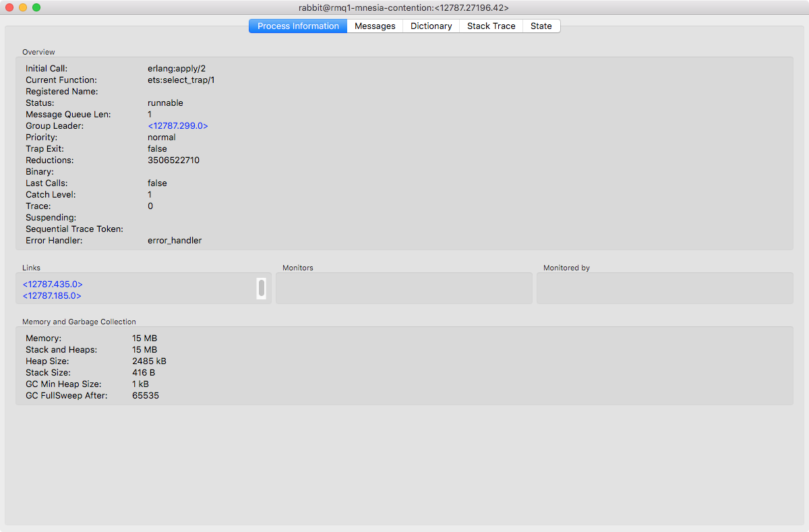Close the process window with red button
Viewport: 809px width, 532px height.
click(x=9, y=7)
